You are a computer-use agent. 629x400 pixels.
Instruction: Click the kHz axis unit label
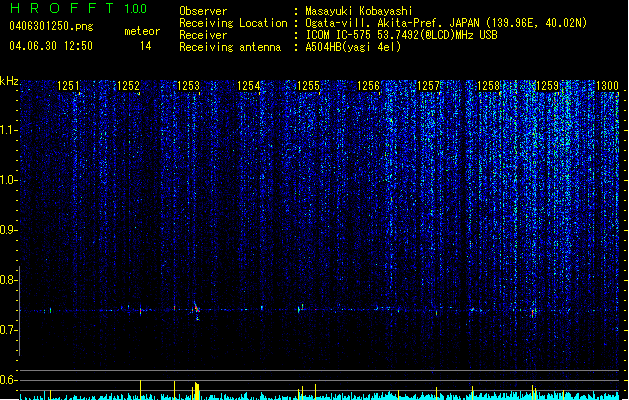click(9, 81)
